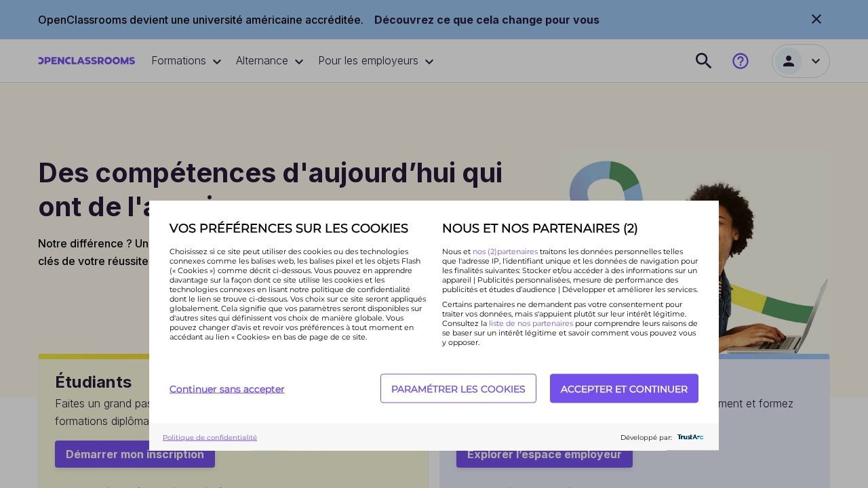868x488 pixels.
Task: Expand the Formations dropdown
Action: [x=186, y=61]
